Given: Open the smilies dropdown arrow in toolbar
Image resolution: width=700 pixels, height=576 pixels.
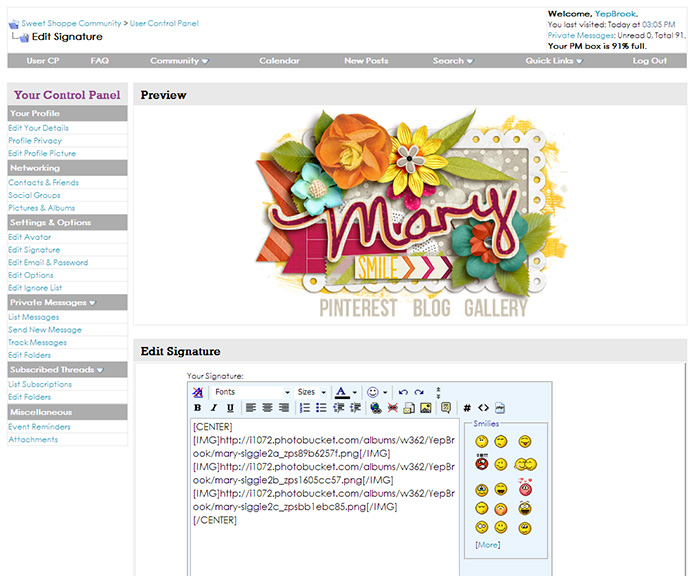Looking at the screenshot, I should (x=385, y=392).
